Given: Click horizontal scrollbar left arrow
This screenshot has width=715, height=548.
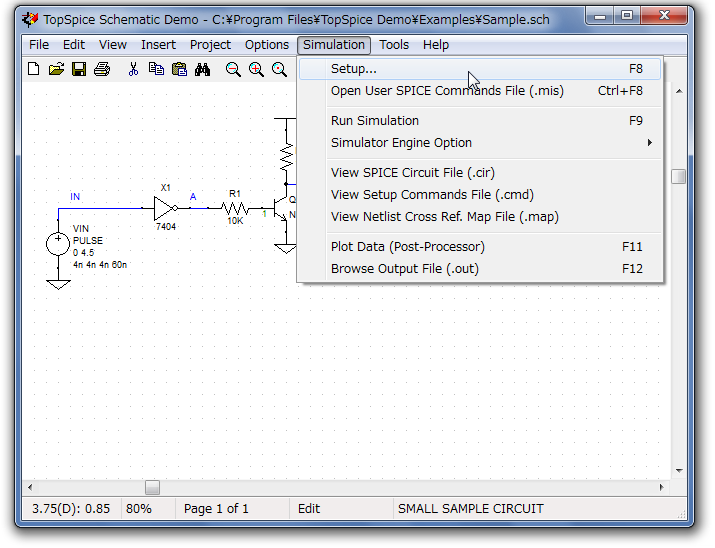Looking at the screenshot, I should coord(30,487).
